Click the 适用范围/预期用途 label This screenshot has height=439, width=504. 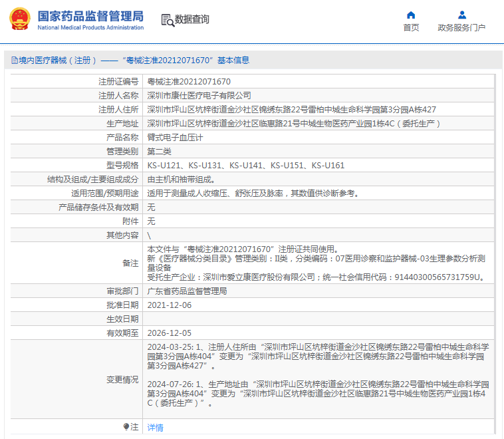click(x=105, y=194)
